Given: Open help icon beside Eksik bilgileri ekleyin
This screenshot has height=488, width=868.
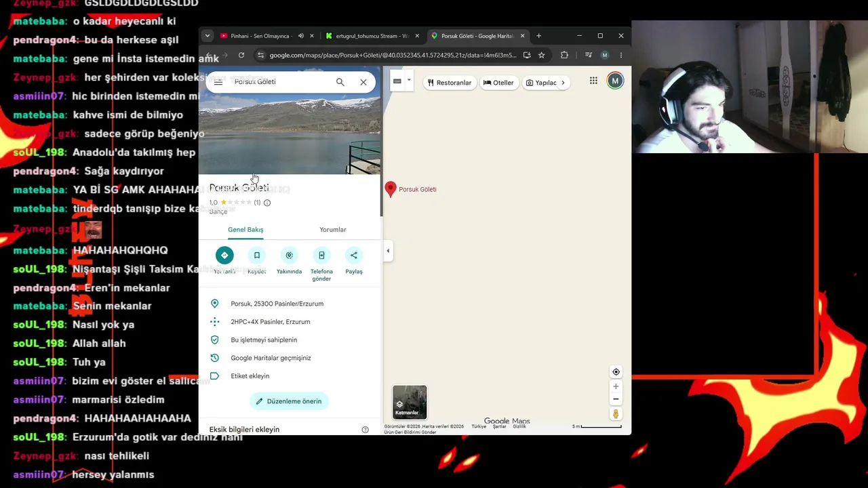Looking at the screenshot, I should 366,430.
